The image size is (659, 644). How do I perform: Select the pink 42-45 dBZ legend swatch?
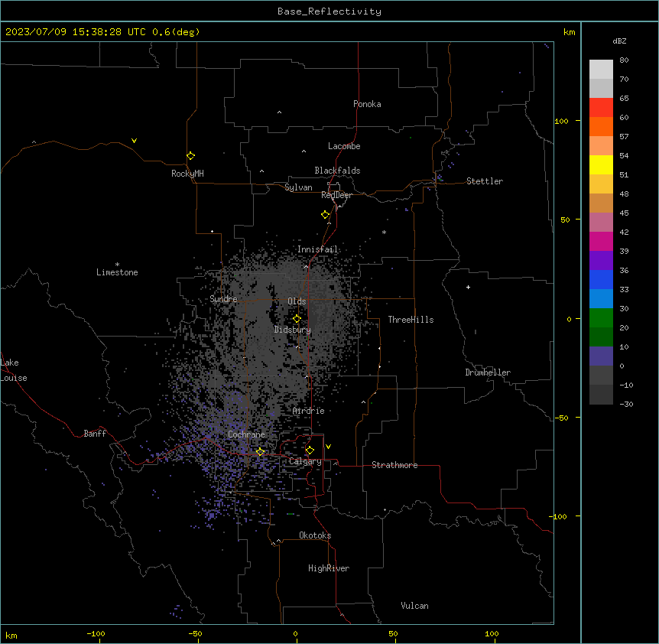tap(601, 223)
